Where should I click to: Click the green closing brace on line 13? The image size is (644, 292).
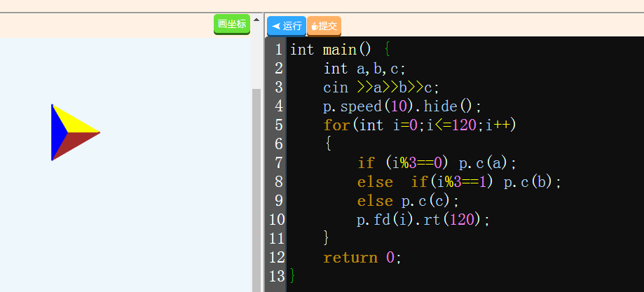click(x=292, y=276)
